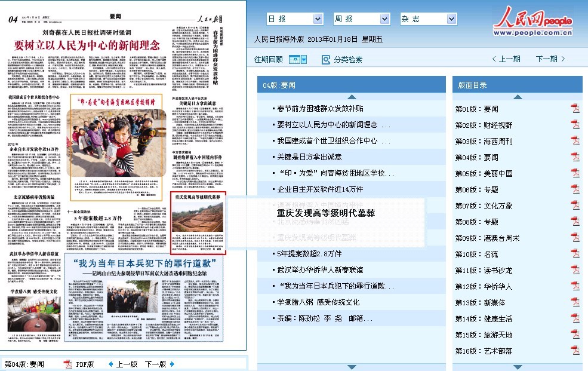Click blue headline 我为当年日本兵犯下的罪行道歉 on the page
Image resolution: width=588 pixels, height=371 pixels.
[144, 263]
